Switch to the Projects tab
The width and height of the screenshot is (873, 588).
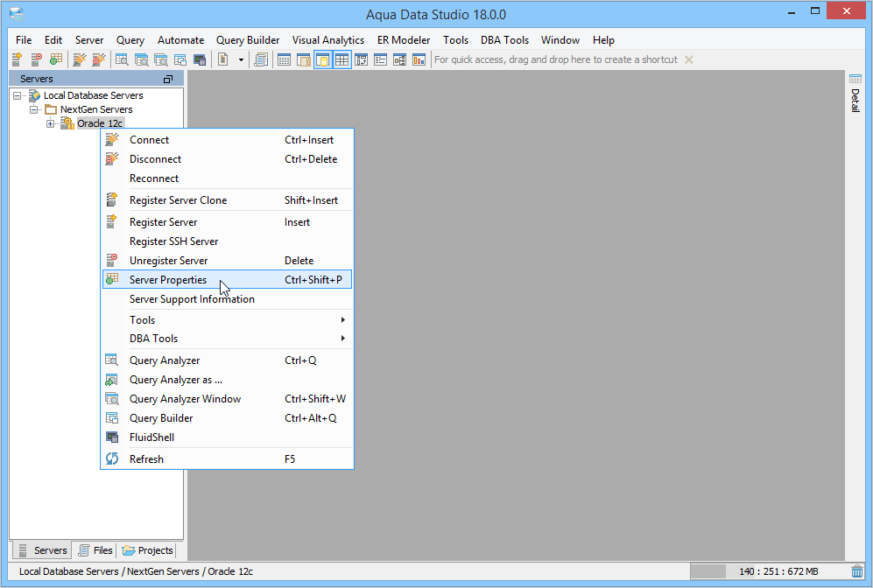point(147,550)
